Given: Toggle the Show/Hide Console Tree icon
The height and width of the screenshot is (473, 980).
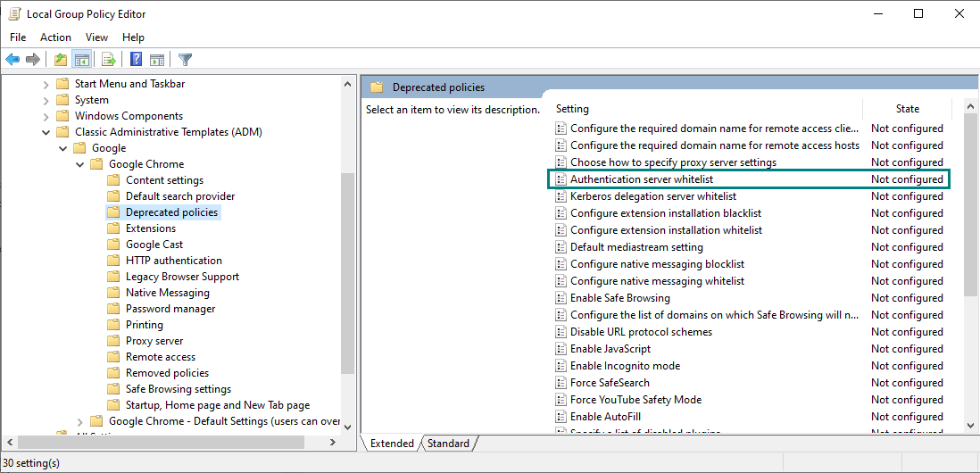Looking at the screenshot, I should click(x=81, y=60).
